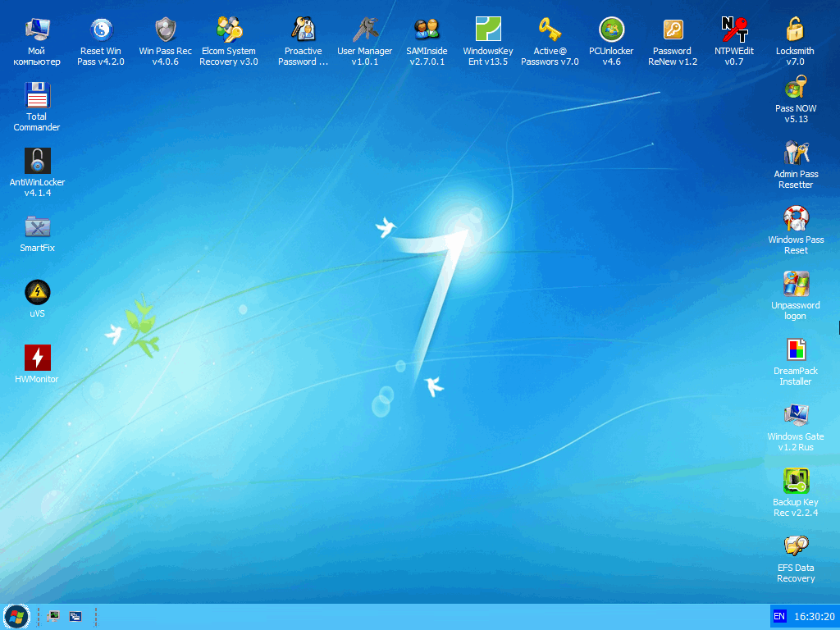
Task: Select DreamPack Installer icon
Action: tap(796, 349)
